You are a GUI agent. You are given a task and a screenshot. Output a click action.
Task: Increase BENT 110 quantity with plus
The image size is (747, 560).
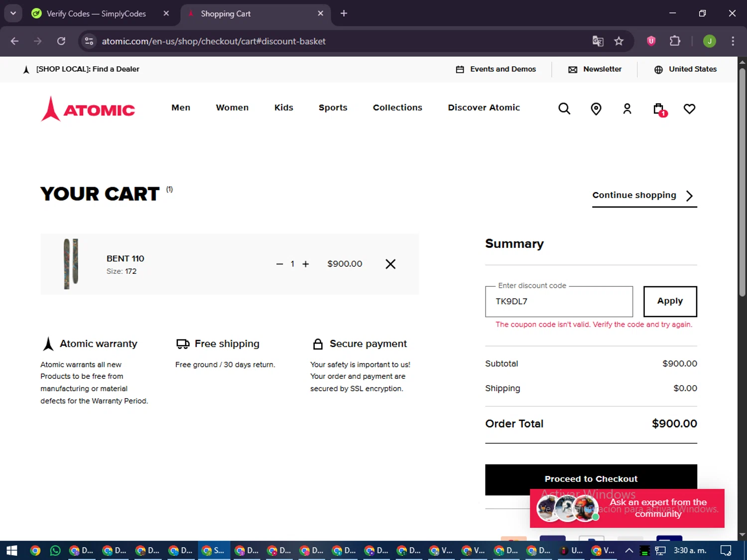(x=306, y=264)
